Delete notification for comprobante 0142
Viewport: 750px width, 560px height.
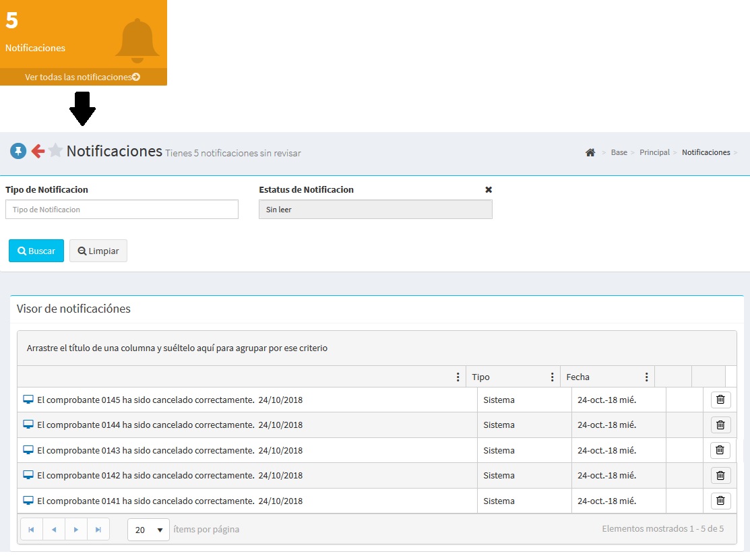point(720,475)
